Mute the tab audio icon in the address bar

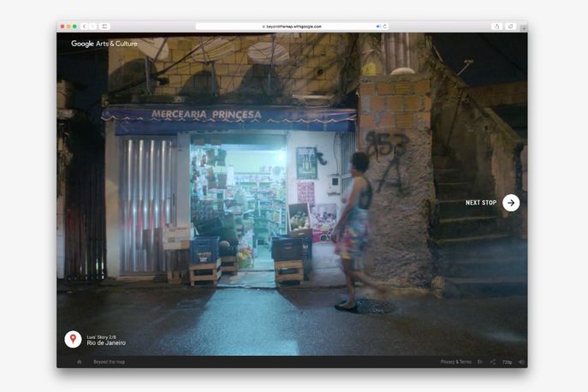(x=378, y=27)
